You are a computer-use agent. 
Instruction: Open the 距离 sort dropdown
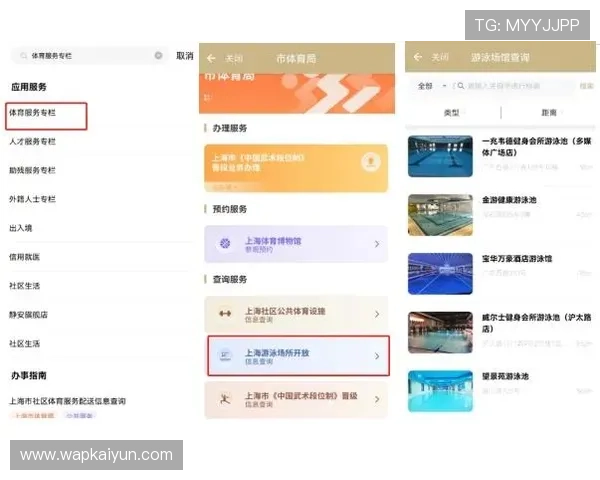click(x=551, y=113)
